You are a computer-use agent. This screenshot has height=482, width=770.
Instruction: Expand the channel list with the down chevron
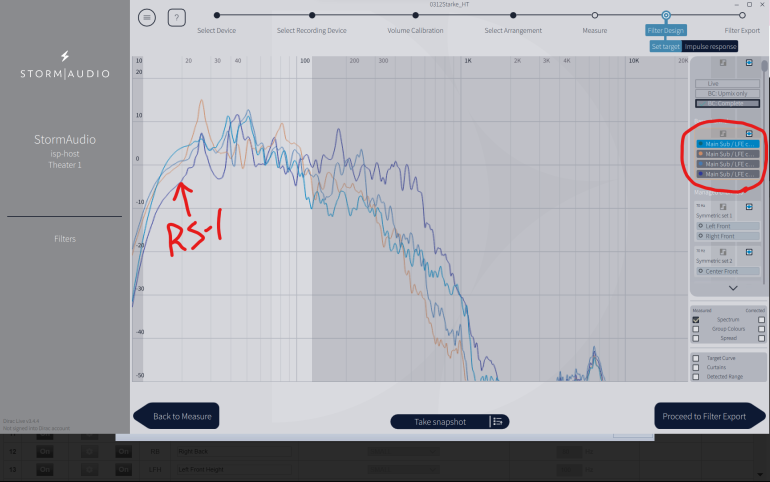pos(733,288)
